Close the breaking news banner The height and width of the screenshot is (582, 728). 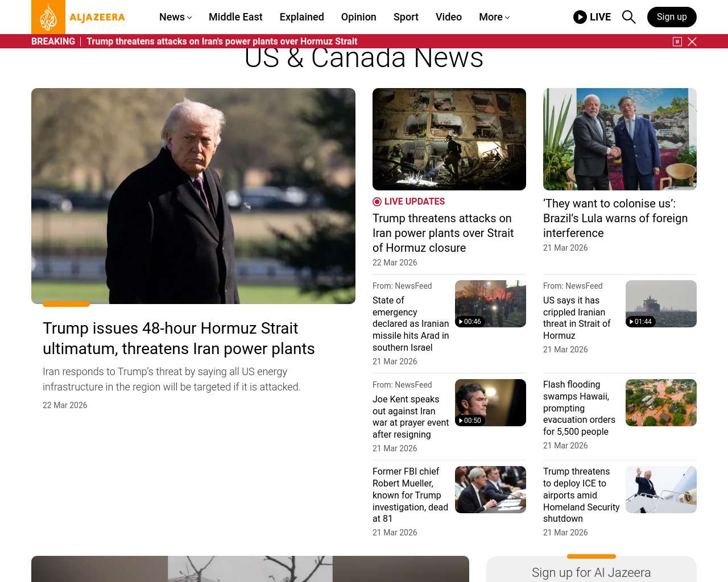(692, 41)
